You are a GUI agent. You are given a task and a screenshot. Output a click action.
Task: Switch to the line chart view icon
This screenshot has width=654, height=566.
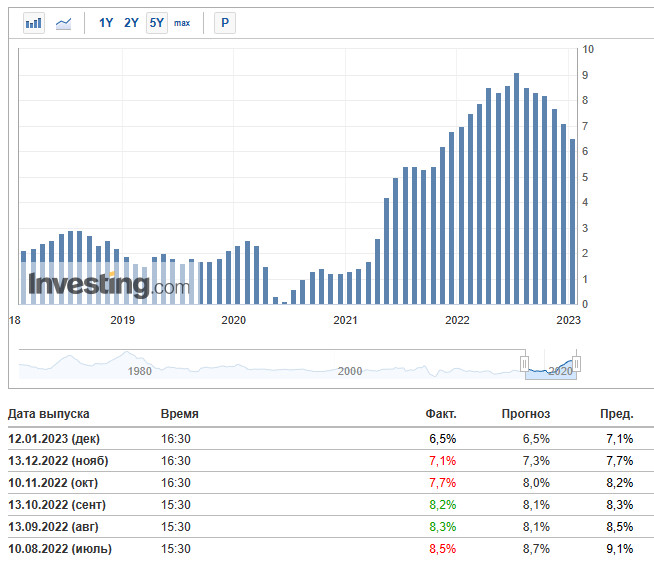[63, 23]
